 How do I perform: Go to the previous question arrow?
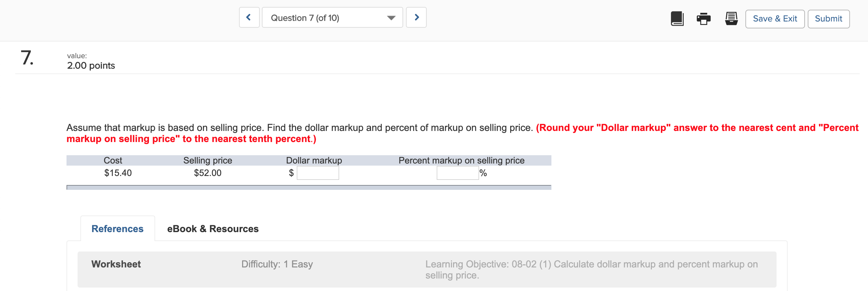249,17
